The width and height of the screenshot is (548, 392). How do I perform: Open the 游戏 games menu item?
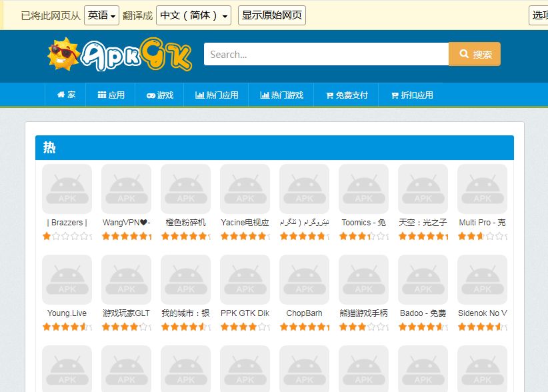point(160,95)
